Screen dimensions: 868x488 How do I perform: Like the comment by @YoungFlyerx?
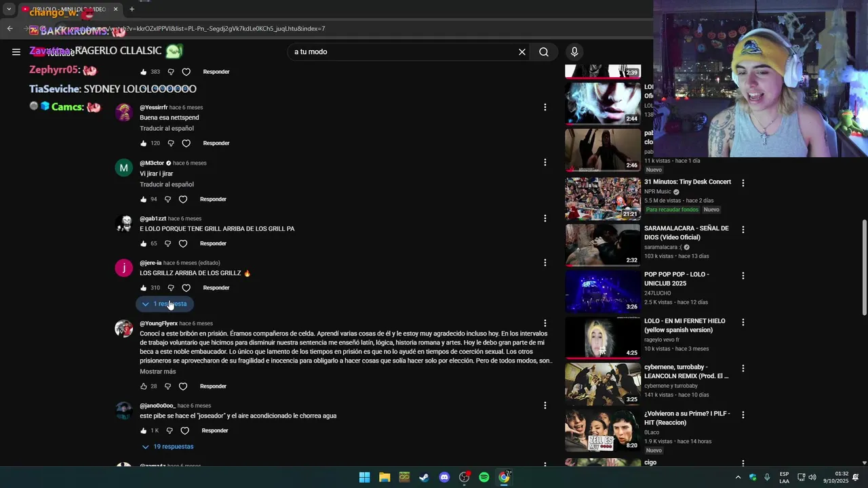143,386
